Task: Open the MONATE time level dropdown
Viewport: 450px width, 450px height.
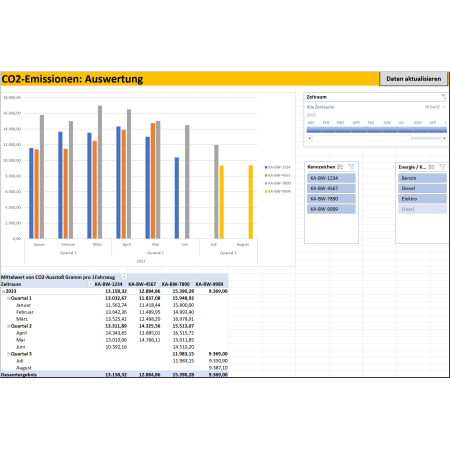Action: (x=435, y=107)
